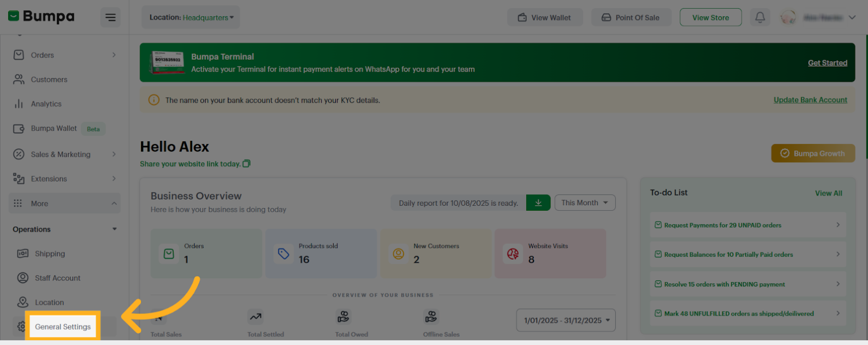Screen dimensions: 868x345
Task: Click View All in To-do List
Action: [x=829, y=193]
